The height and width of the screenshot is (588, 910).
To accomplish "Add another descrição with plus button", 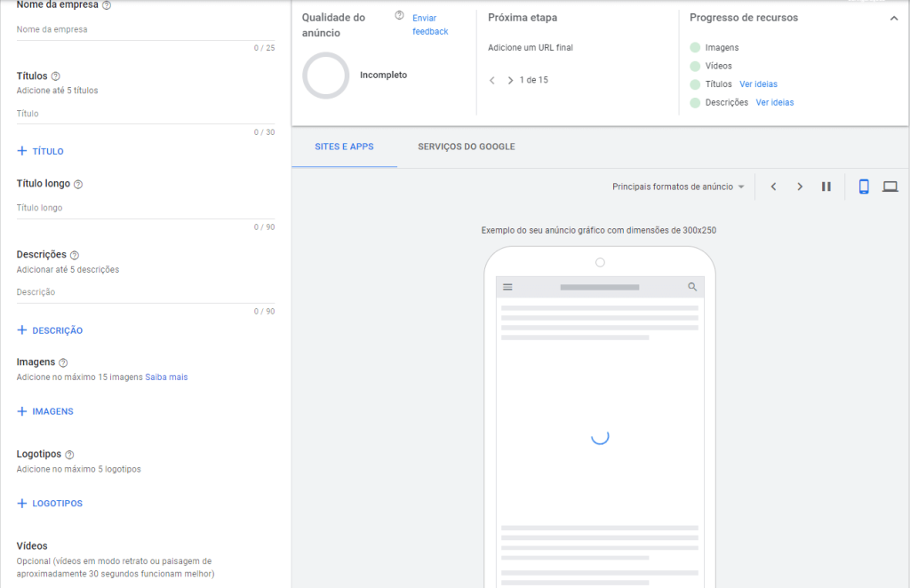I will click(50, 330).
